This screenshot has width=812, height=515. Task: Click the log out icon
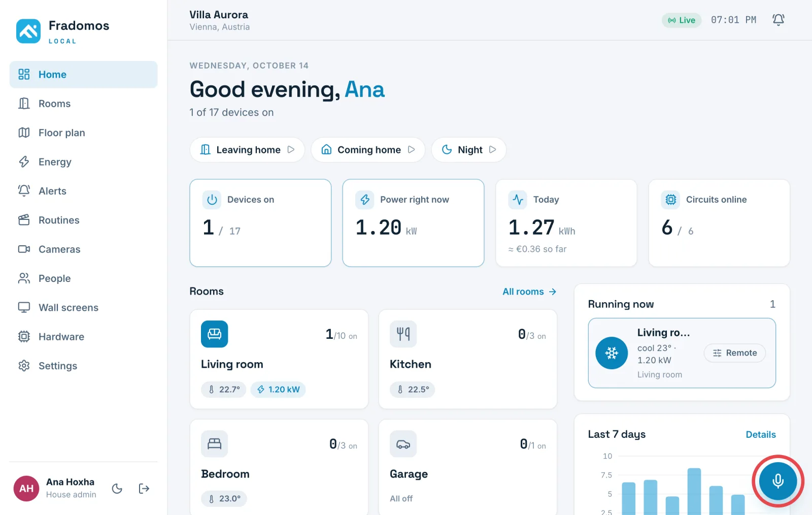pyautogui.click(x=144, y=489)
